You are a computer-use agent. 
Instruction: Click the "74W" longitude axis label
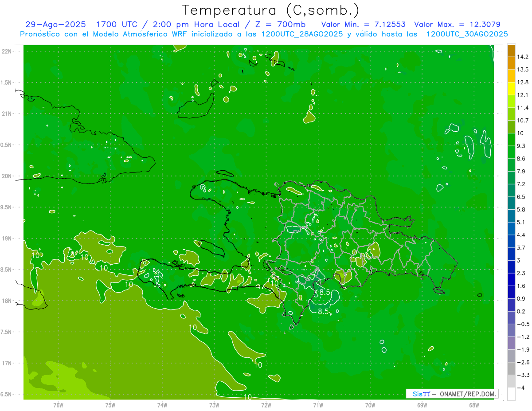tap(162, 405)
